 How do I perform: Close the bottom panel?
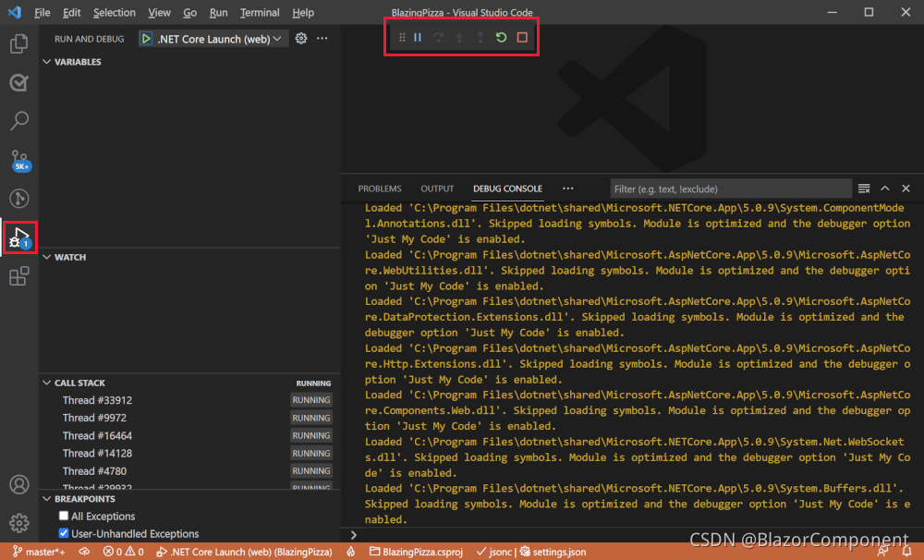[906, 189]
